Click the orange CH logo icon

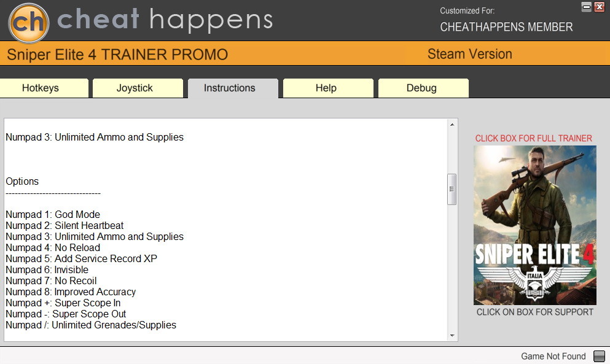[29, 23]
